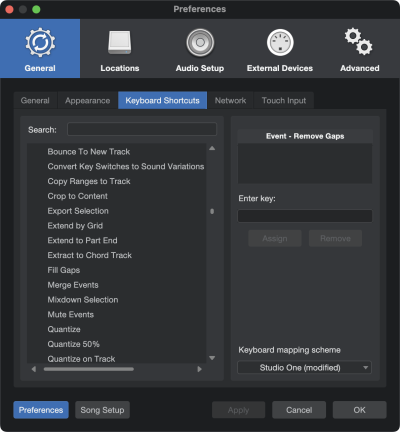Open the Audio Setup speaker icon
The width and height of the screenshot is (400, 432).
click(200, 42)
